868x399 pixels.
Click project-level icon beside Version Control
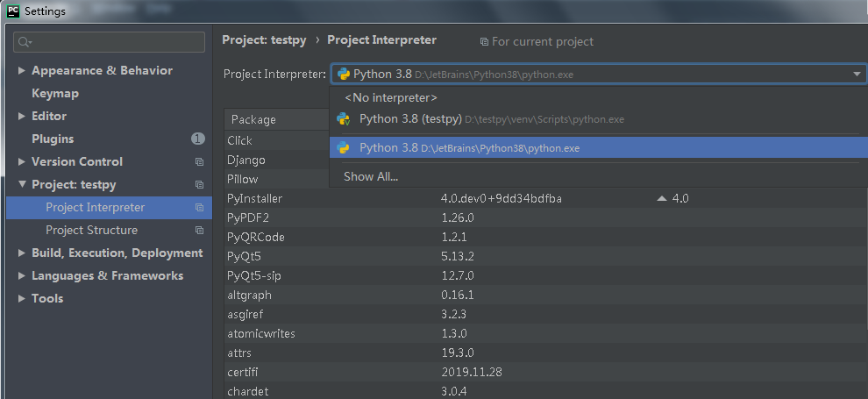199,162
